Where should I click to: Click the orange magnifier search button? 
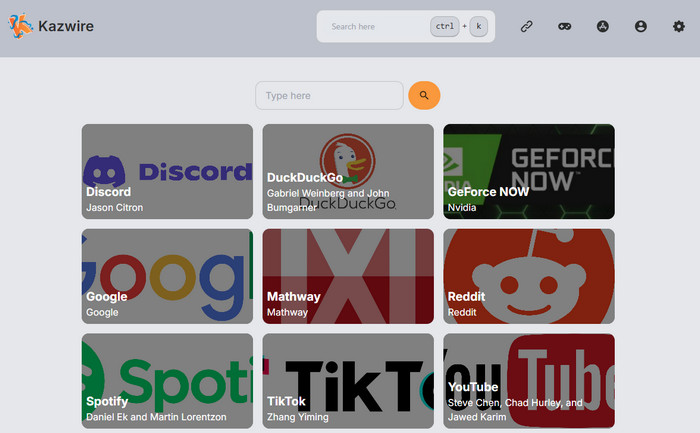coord(424,96)
